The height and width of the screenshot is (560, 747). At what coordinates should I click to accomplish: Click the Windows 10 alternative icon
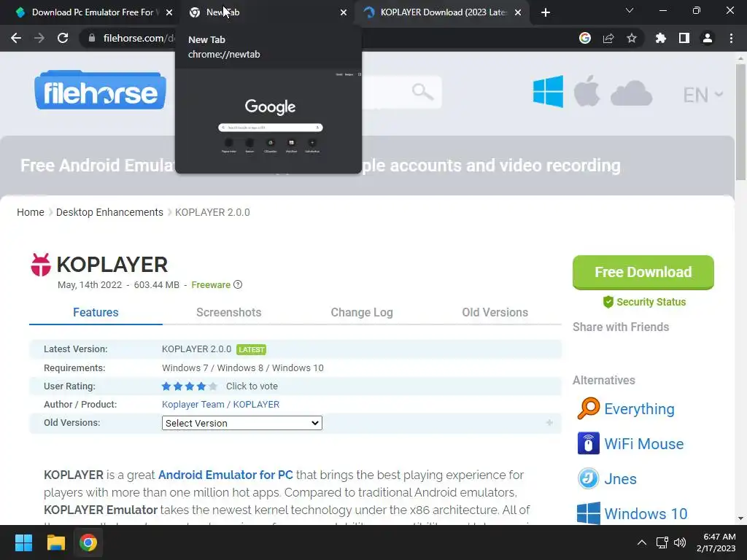point(589,513)
